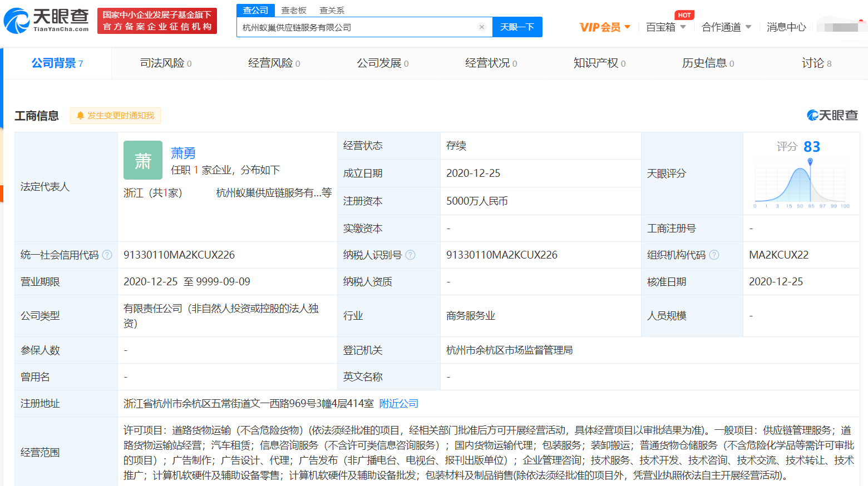
Task: Open the 经营风险 tab
Action: pos(274,63)
